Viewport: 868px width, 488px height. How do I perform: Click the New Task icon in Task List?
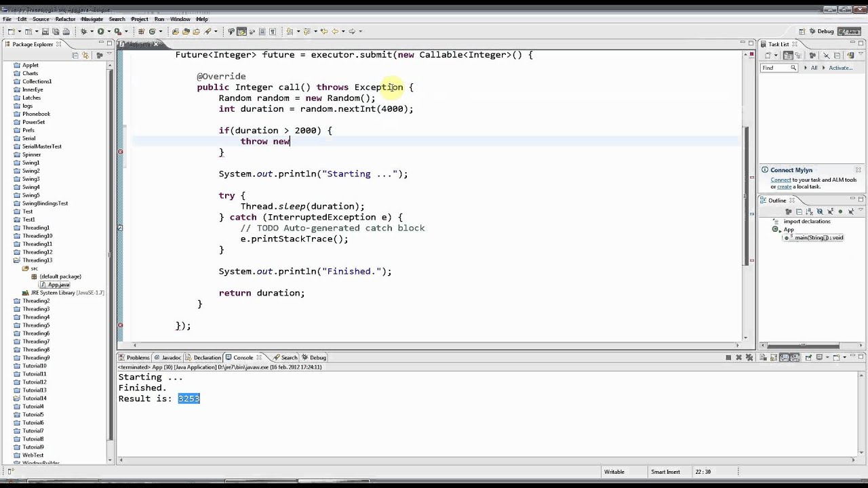[768, 56]
